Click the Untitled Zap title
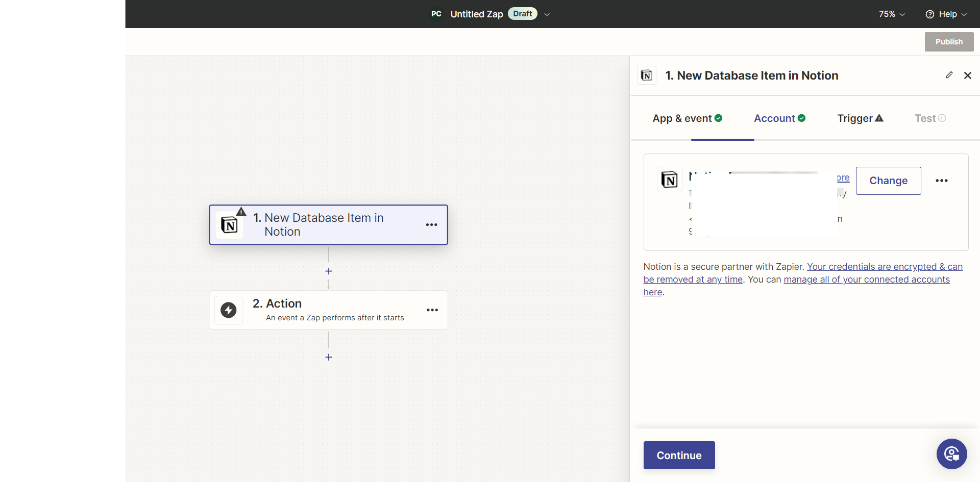Screen dimensions: 980x482 477,14
